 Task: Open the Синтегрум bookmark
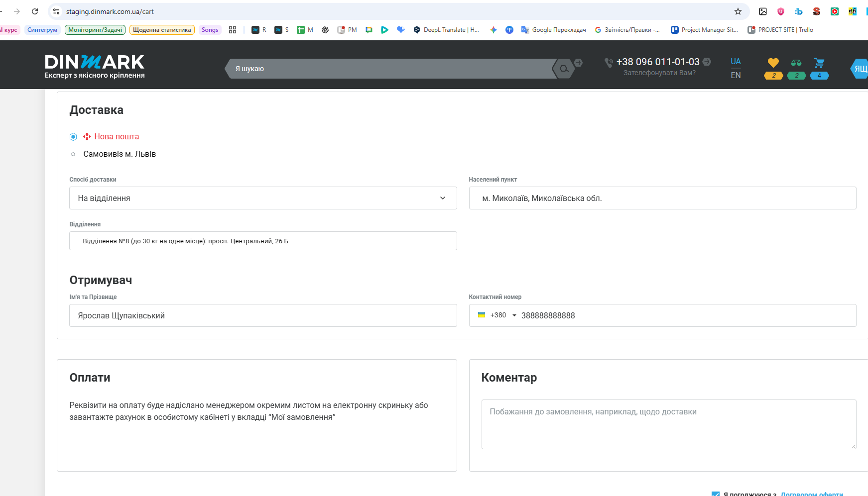point(42,30)
